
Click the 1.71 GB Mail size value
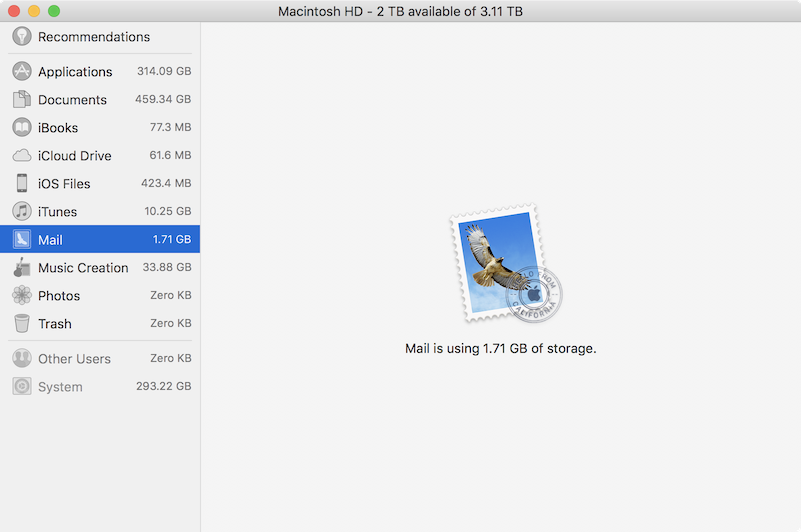[172, 239]
